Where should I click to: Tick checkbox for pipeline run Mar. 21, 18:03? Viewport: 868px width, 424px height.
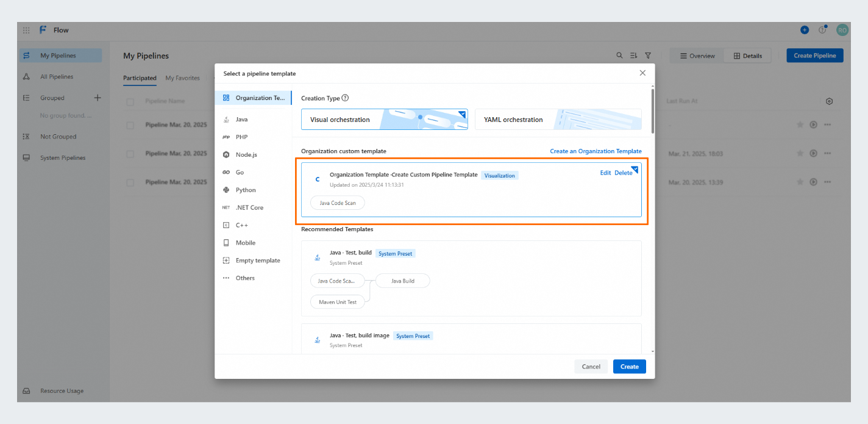point(130,154)
